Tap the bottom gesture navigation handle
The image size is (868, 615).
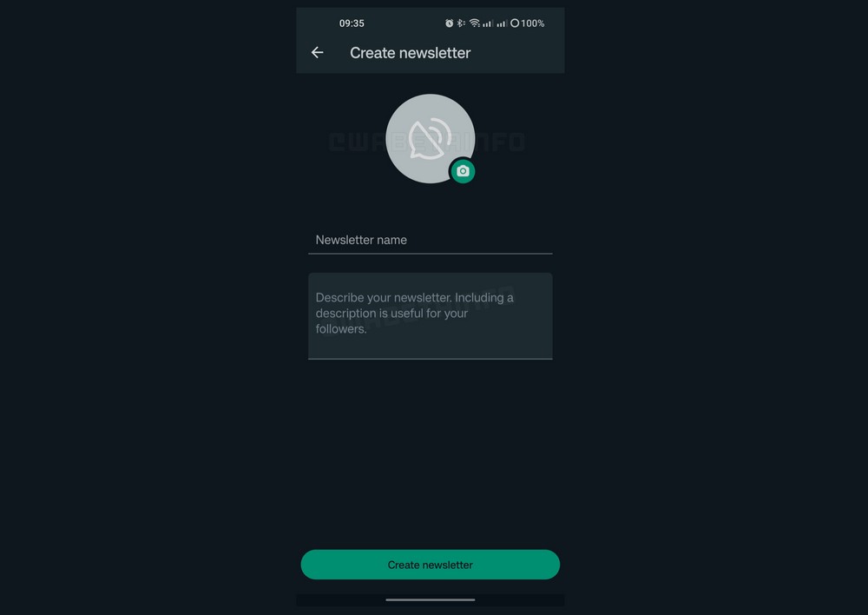pyautogui.click(x=431, y=599)
